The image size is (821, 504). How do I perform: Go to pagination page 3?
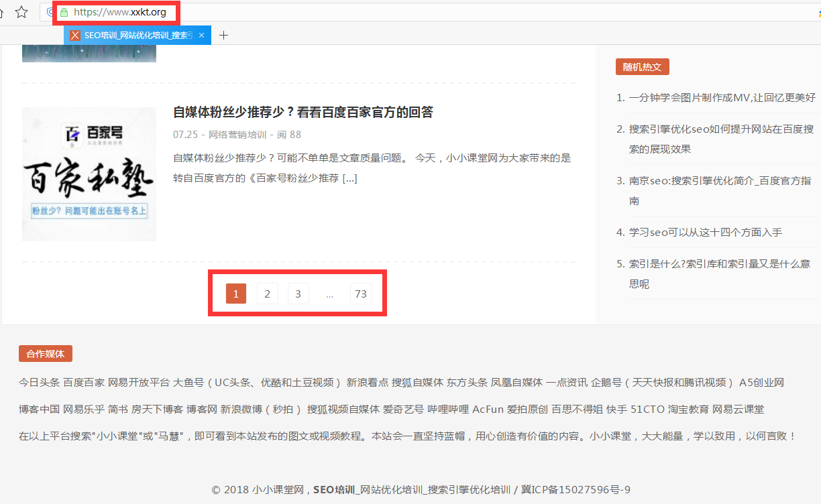coord(298,294)
